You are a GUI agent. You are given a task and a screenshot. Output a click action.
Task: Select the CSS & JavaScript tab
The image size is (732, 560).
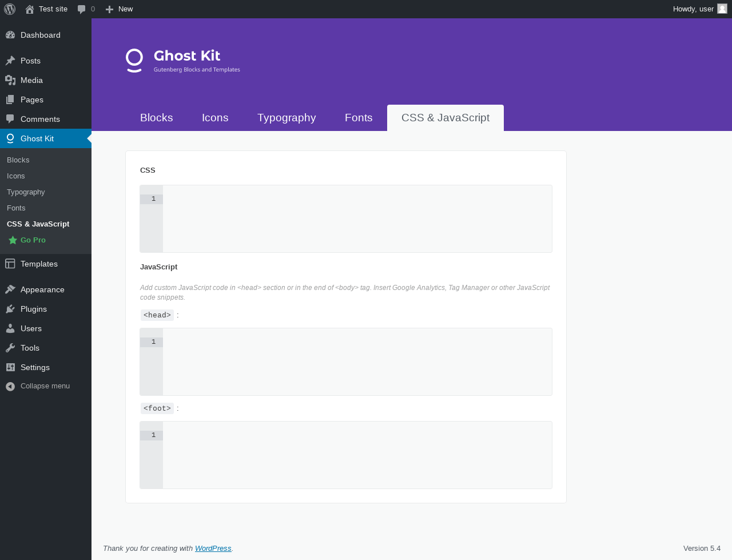[445, 118]
